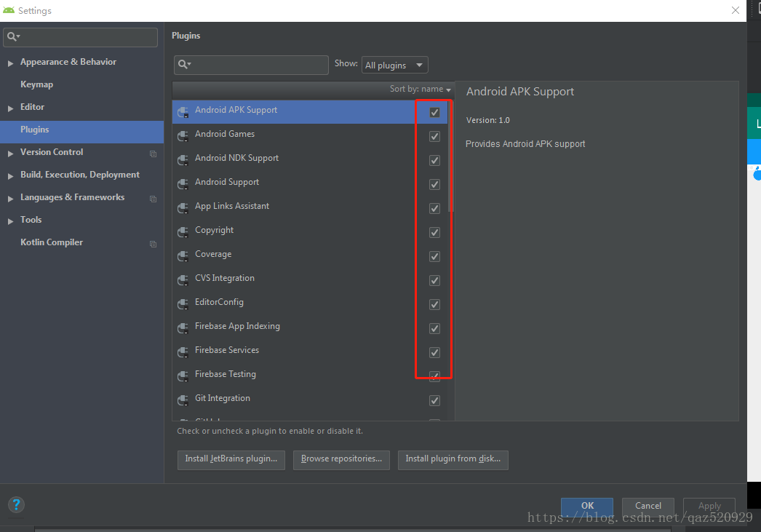Uncheck the Firebase App Indexing plugin
761x532 pixels.
point(434,329)
